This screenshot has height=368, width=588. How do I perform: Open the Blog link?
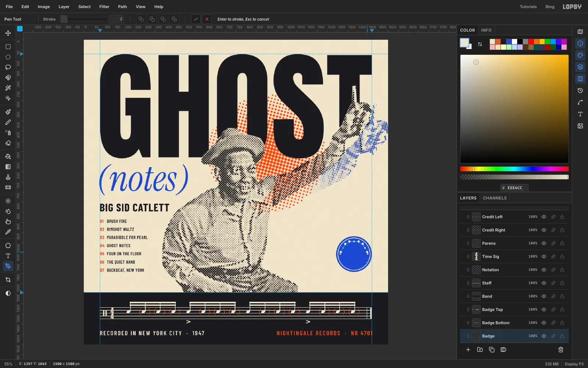[x=550, y=7]
